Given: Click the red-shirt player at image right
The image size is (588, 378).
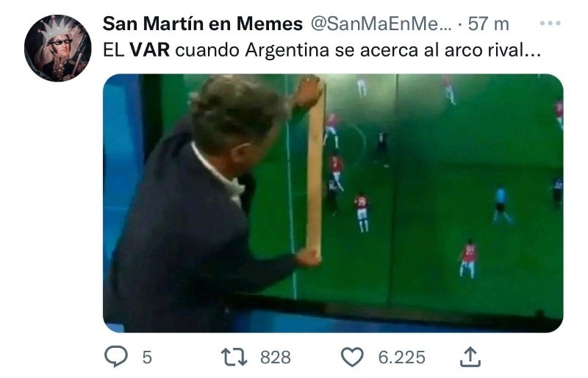Looking at the screenshot, I should point(468,258).
